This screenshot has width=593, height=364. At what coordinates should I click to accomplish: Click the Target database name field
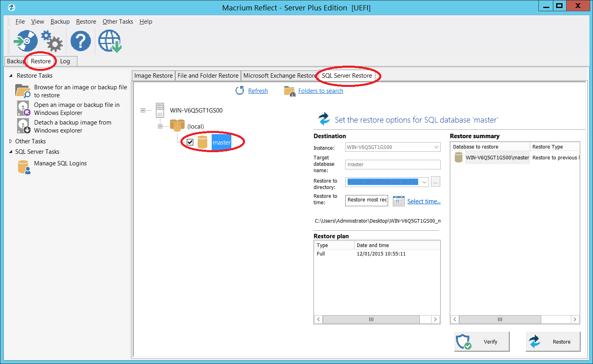click(393, 164)
